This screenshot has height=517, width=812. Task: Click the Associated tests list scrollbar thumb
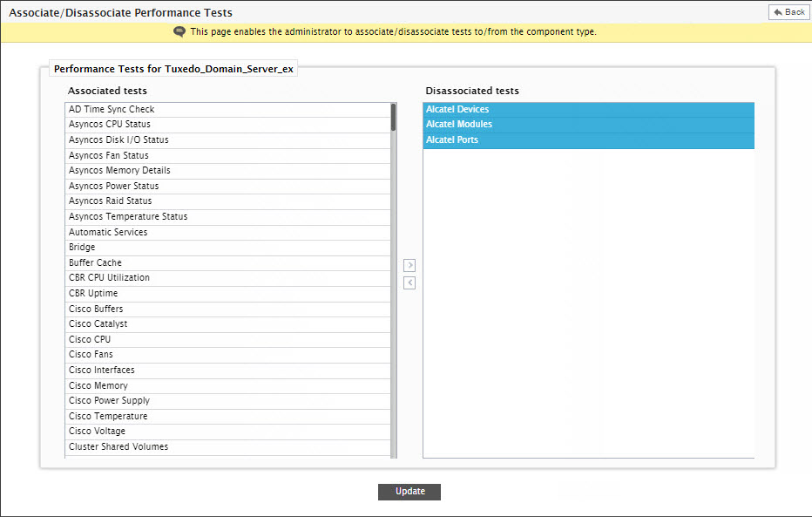pyautogui.click(x=393, y=117)
